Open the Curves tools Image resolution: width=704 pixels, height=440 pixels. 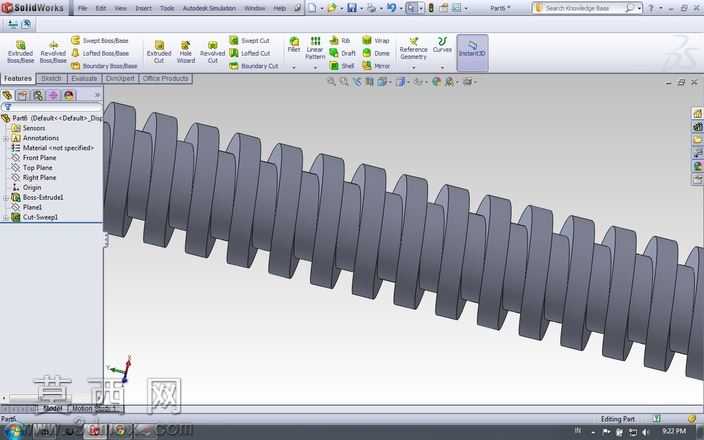(x=442, y=45)
